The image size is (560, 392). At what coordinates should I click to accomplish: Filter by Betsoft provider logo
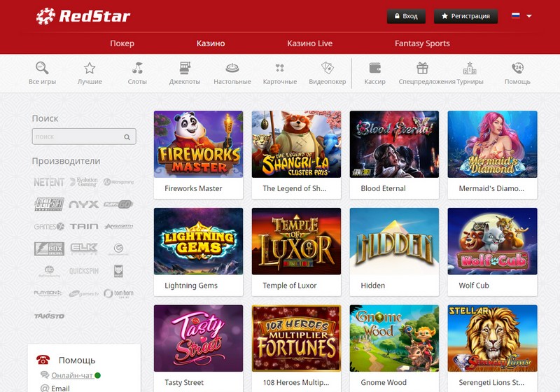(x=49, y=204)
